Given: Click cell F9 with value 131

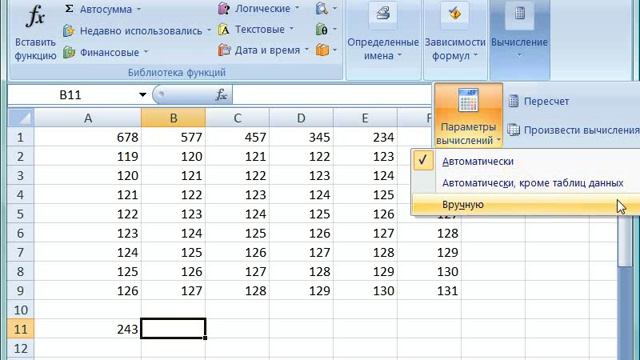Looking at the screenshot, I should 429,291.
